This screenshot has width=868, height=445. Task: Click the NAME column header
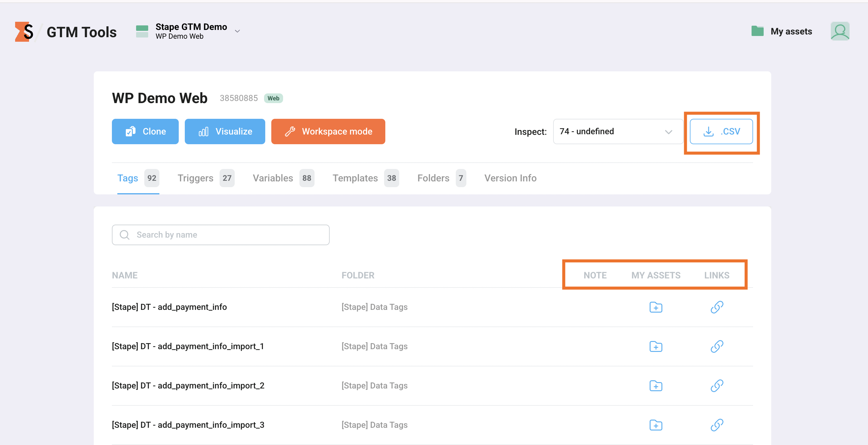click(x=125, y=275)
